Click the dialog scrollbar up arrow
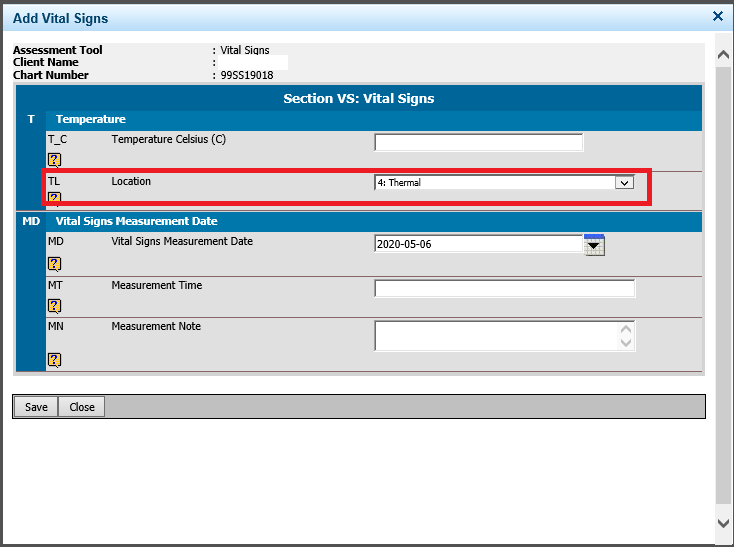The image size is (734, 547). tap(723, 54)
